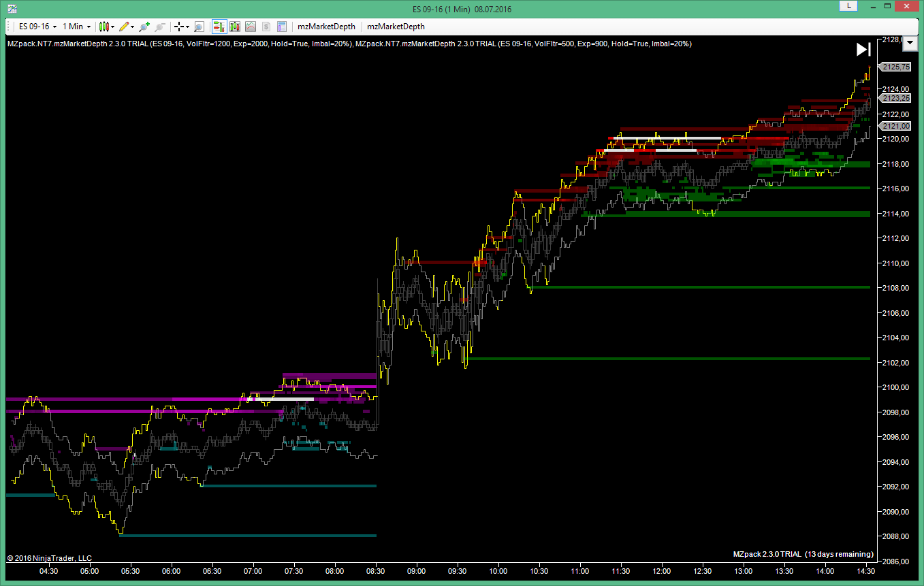
Task: Click the 13:00 time axis label
Action: pyautogui.click(x=744, y=571)
